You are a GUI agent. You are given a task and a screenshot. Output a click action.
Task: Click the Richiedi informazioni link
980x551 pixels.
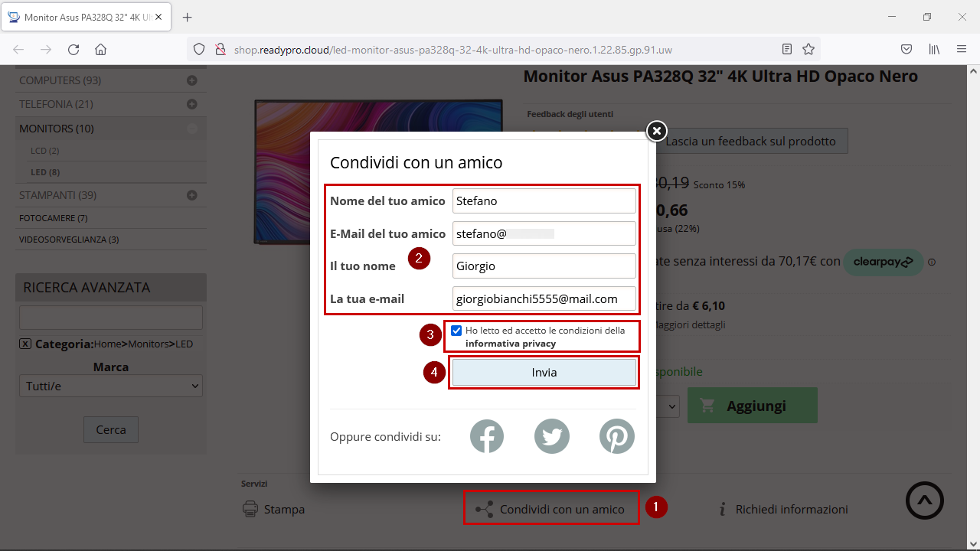pos(792,509)
